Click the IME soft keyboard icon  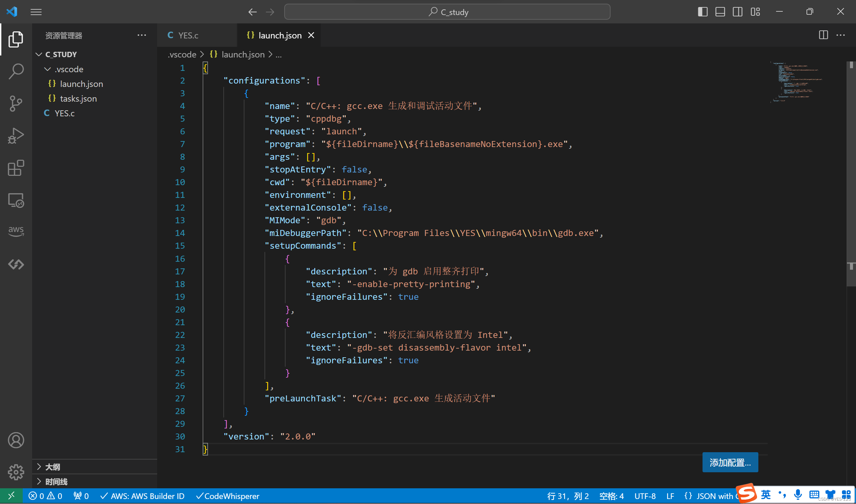click(x=814, y=495)
